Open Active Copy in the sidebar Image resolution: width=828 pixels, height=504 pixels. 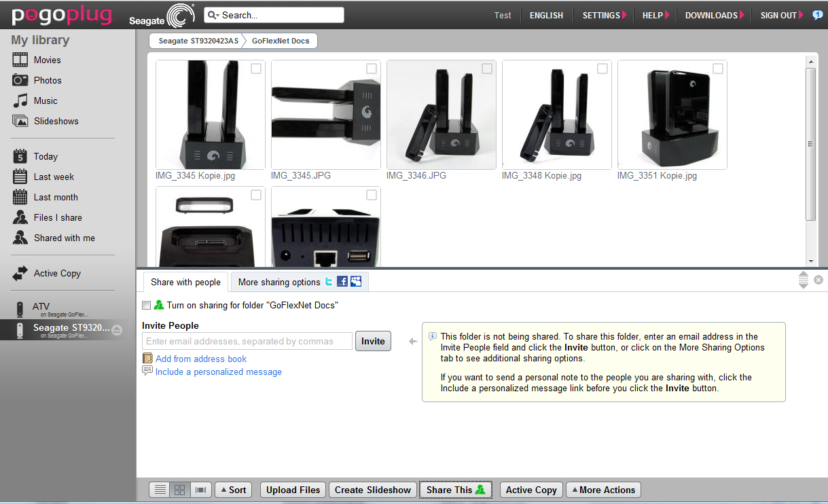pyautogui.click(x=57, y=273)
